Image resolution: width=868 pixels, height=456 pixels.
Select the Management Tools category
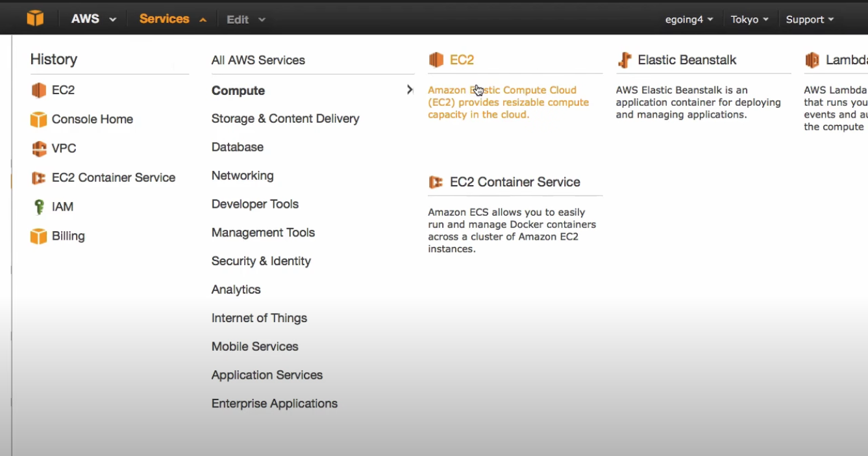pos(264,233)
